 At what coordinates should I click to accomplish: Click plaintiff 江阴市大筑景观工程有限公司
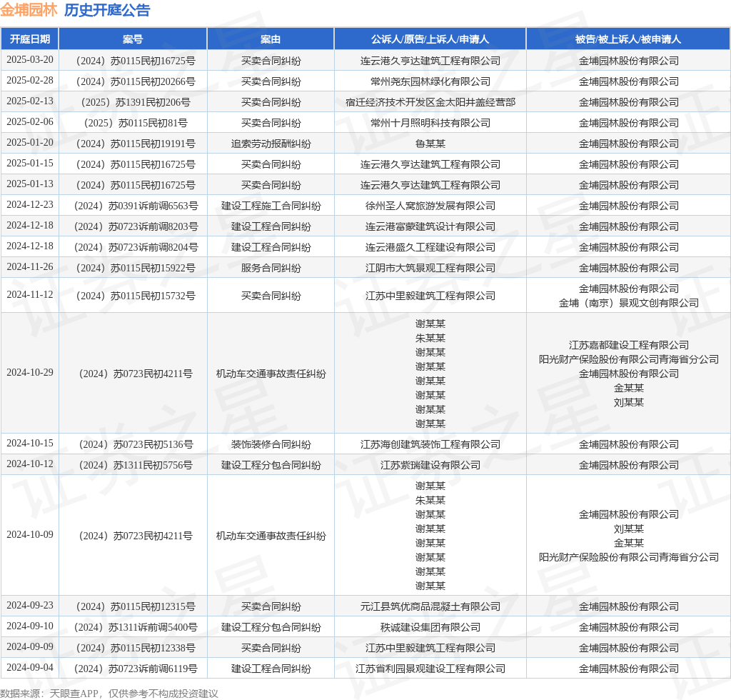430,268
